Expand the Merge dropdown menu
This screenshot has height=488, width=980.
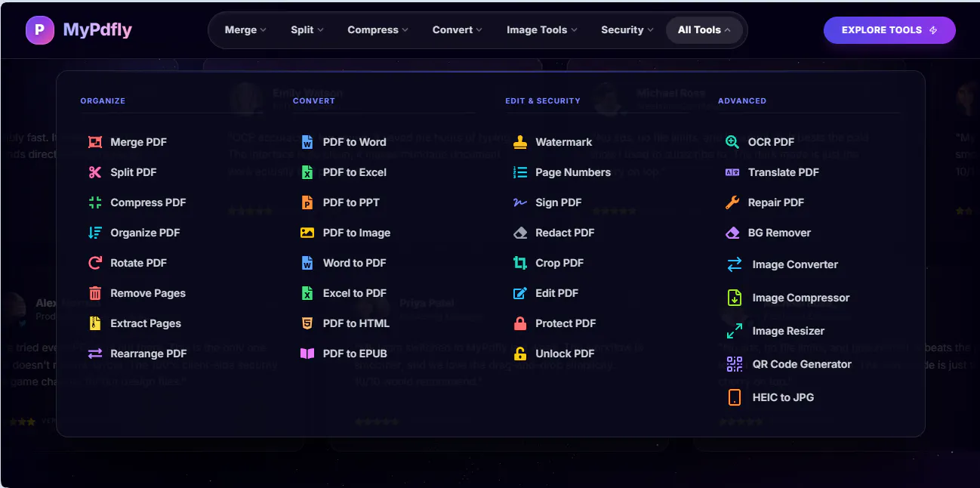coord(245,30)
